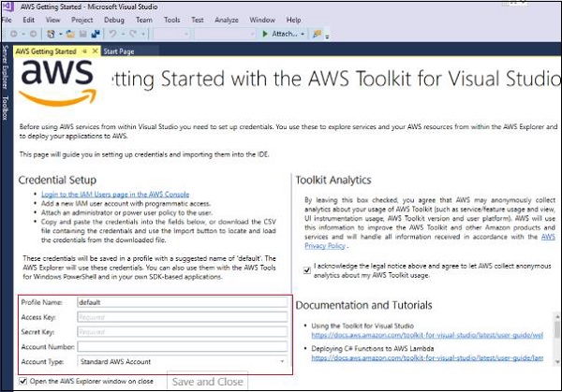Click the save toolbar icon
Screen dimensions: 562x392
(x=83, y=33)
